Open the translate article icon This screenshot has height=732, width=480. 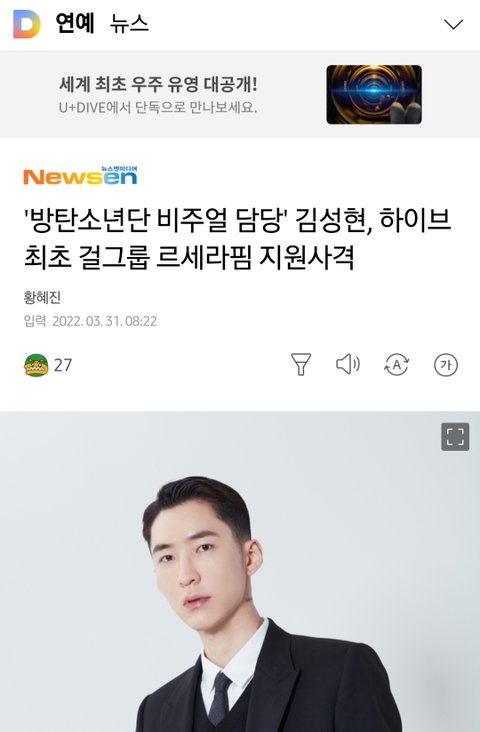click(x=396, y=365)
